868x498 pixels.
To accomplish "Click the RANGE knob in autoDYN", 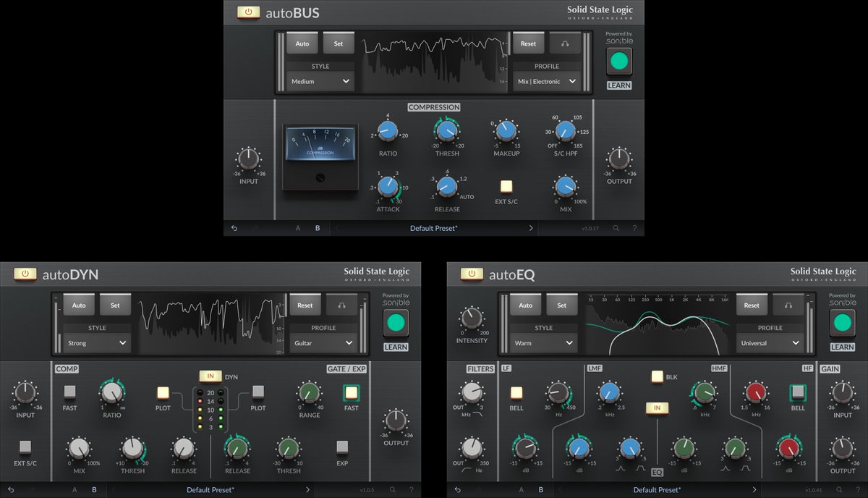I will (310, 392).
